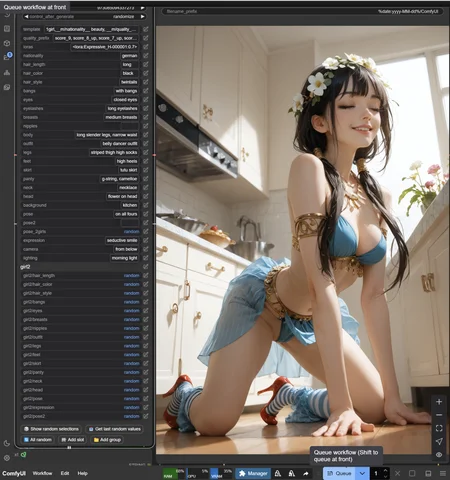Viewport: 450px width, 480px height.
Task: Click the ComfyUI logo text
Action: pos(14,473)
